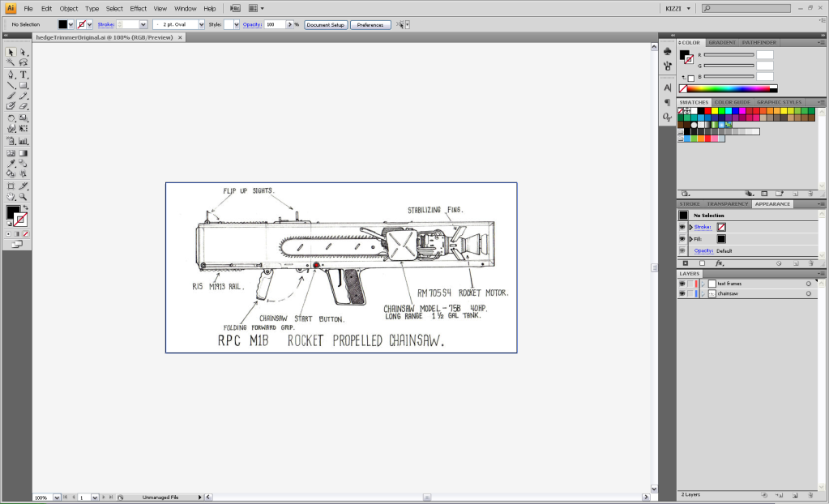Click the Go to Bridge icon

[x=236, y=8]
